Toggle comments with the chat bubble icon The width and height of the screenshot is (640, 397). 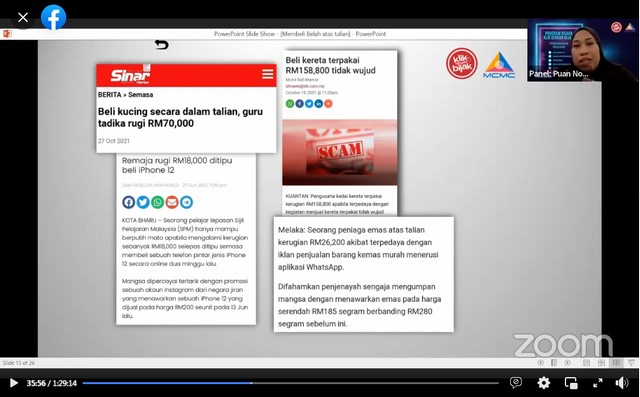coord(516,382)
